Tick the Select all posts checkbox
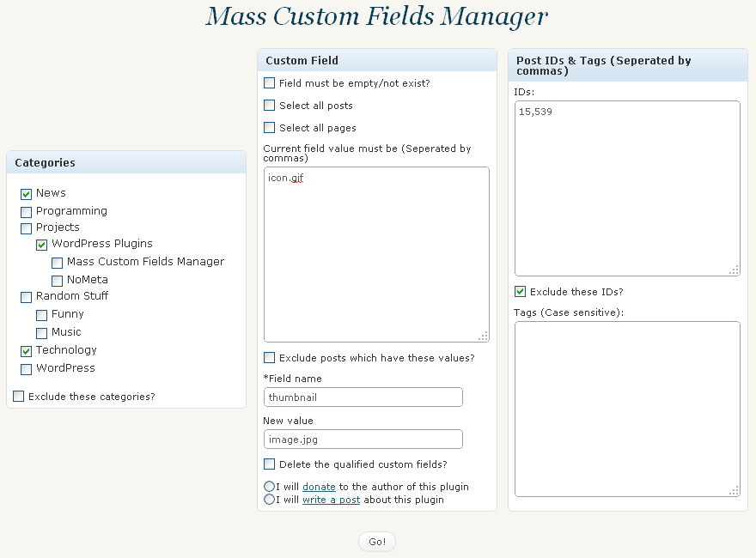The image size is (756, 558). pos(269,105)
